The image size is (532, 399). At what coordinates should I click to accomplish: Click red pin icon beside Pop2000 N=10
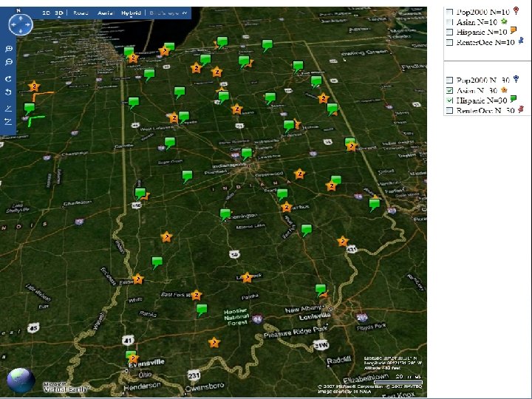click(516, 10)
